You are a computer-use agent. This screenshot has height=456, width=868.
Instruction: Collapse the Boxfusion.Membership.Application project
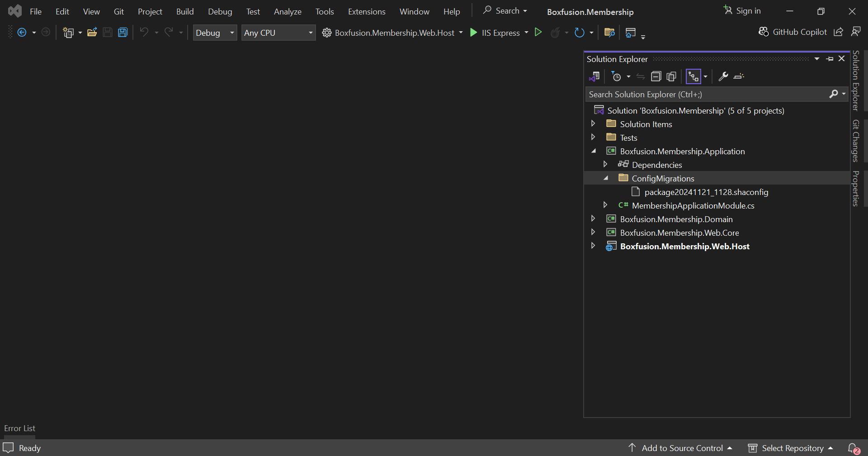pyautogui.click(x=594, y=151)
